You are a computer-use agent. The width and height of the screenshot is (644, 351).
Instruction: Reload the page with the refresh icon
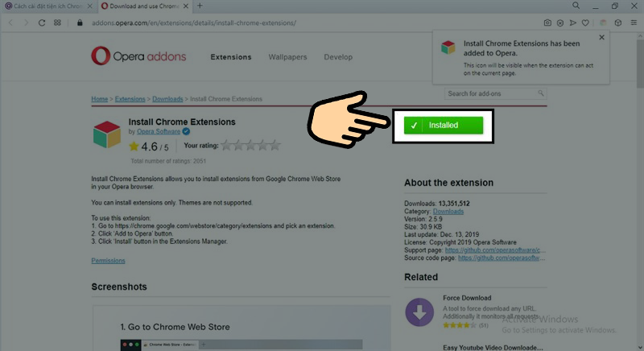(42, 23)
